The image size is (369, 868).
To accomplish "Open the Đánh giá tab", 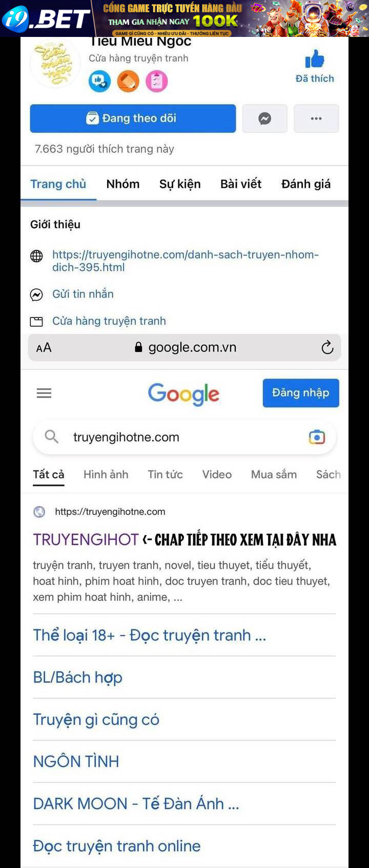I will click(x=306, y=184).
